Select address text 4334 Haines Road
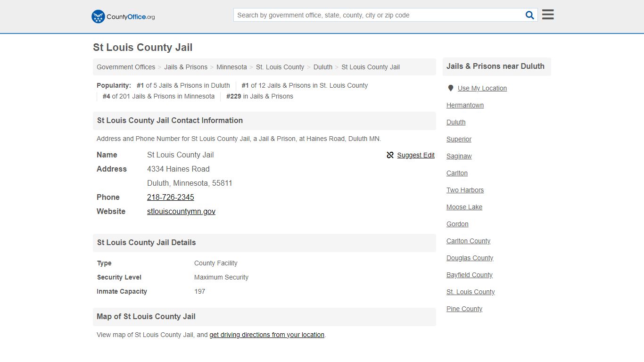 tap(178, 169)
